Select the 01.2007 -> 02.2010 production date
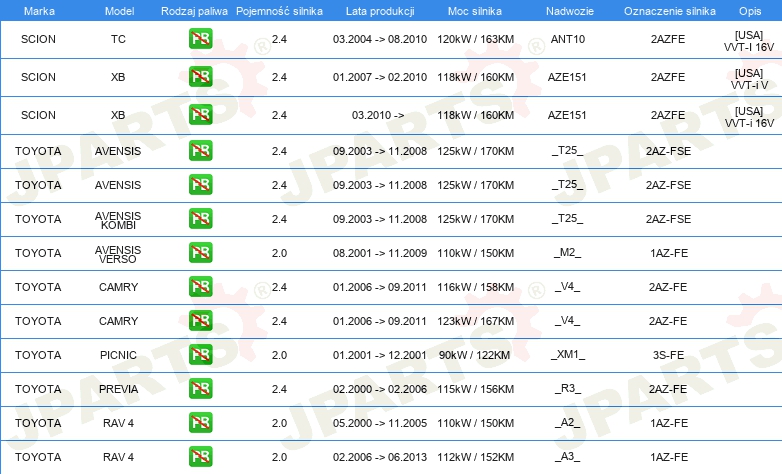Screen dimensions: 782x474 [x=380, y=77]
